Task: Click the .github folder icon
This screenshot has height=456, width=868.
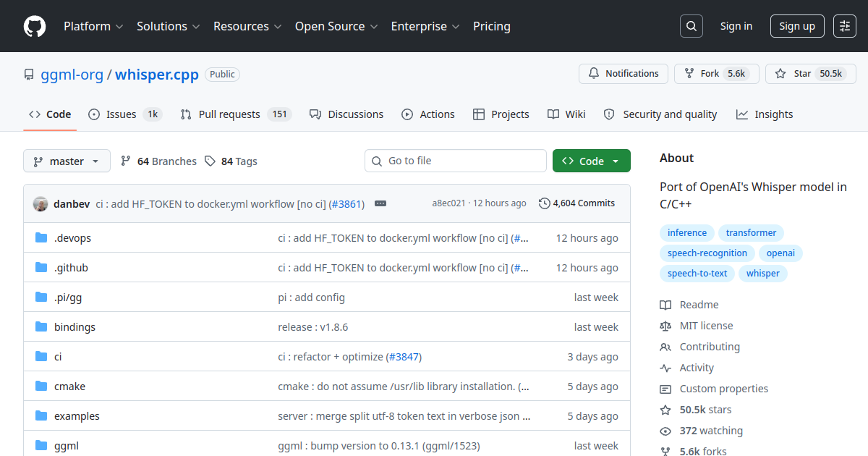Action: pos(41,268)
